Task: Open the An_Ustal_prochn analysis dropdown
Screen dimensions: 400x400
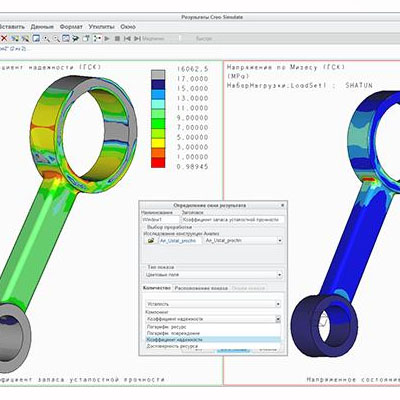Action: [x=243, y=240]
